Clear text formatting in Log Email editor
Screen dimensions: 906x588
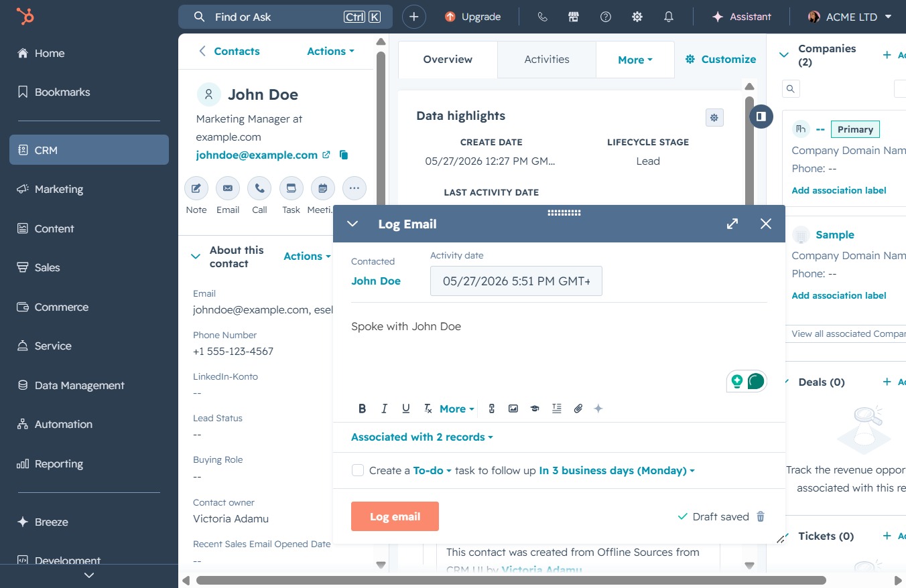click(x=428, y=409)
